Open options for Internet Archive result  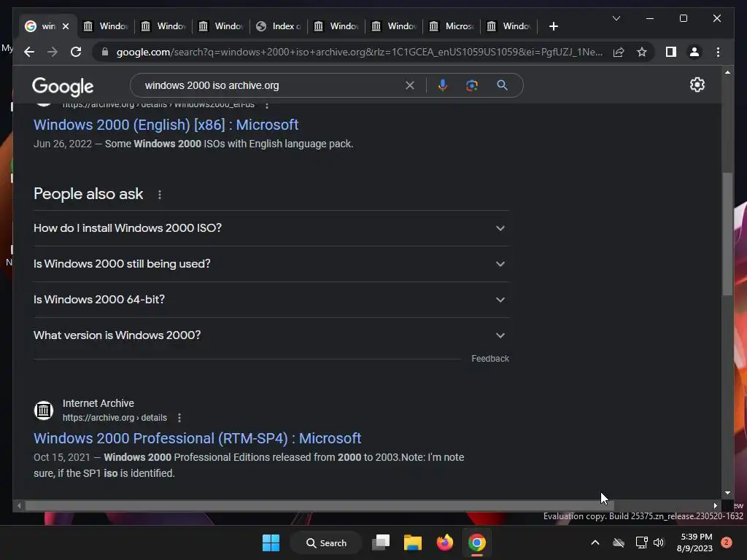click(179, 418)
